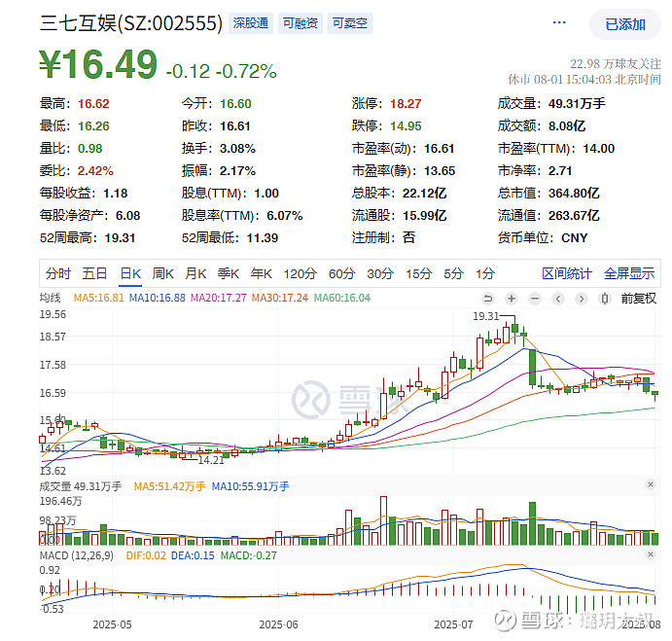Switch to the 60分 chart tab
Viewport: 672px width, 641px height.
click(341, 273)
